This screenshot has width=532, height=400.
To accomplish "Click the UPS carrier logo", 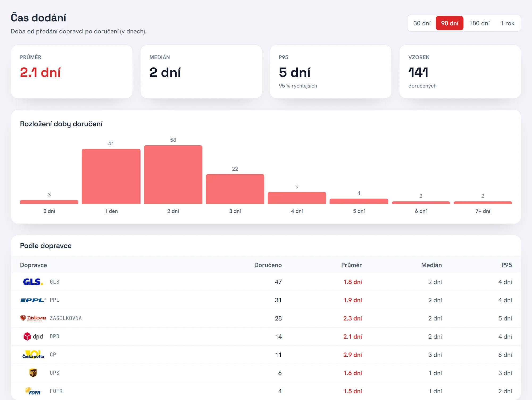I will (33, 373).
